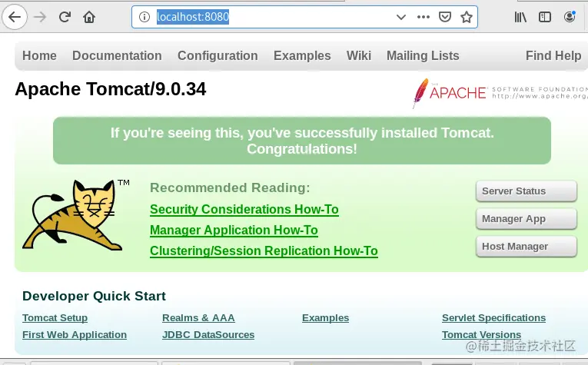
Task: Open Manager Application How-To link
Action: 234,230
